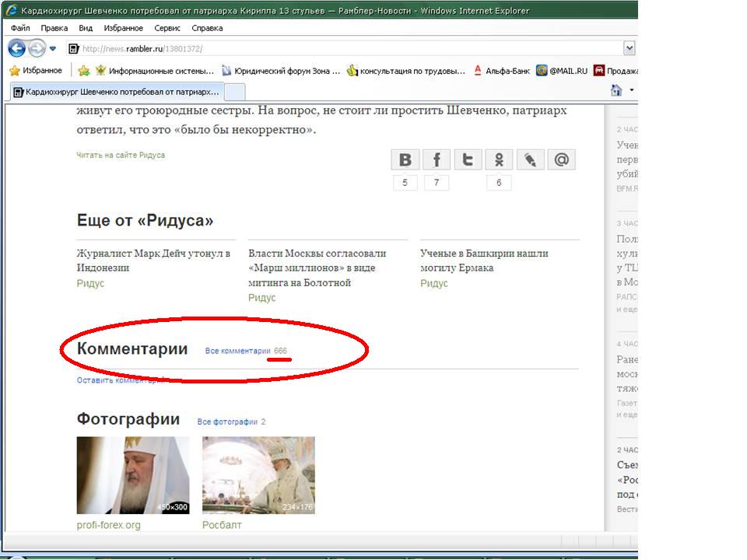Viewport: 747px width, 560px height.
Task: Expand the address bar dropdown arrow
Action: 629,48
